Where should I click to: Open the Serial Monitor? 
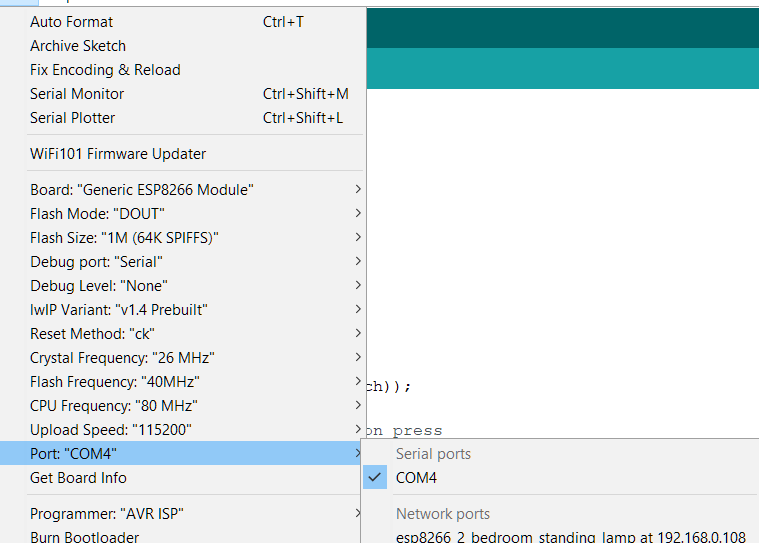click(77, 93)
